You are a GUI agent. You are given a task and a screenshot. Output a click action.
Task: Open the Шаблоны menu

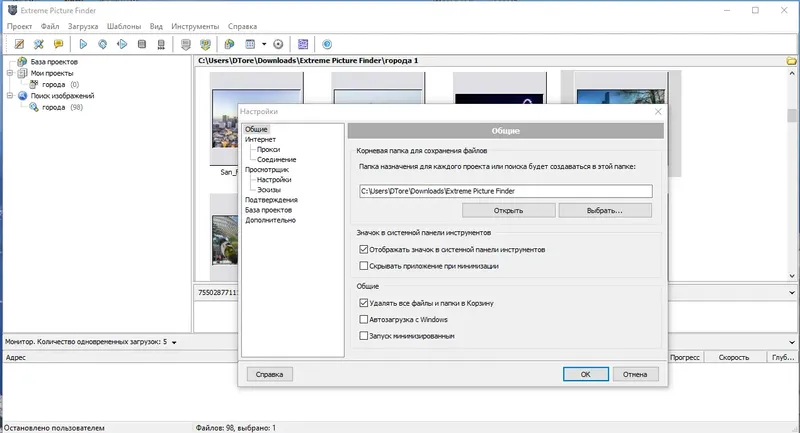pyautogui.click(x=124, y=27)
